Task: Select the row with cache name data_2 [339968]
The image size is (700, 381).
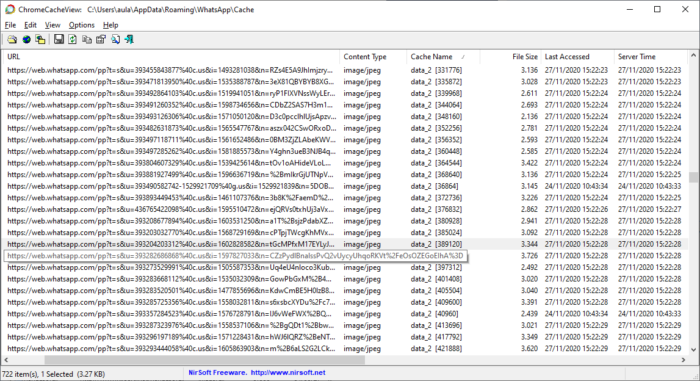Action: [345, 93]
